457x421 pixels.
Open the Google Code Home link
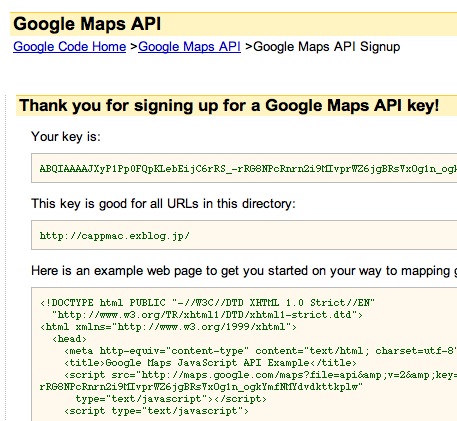(x=70, y=47)
